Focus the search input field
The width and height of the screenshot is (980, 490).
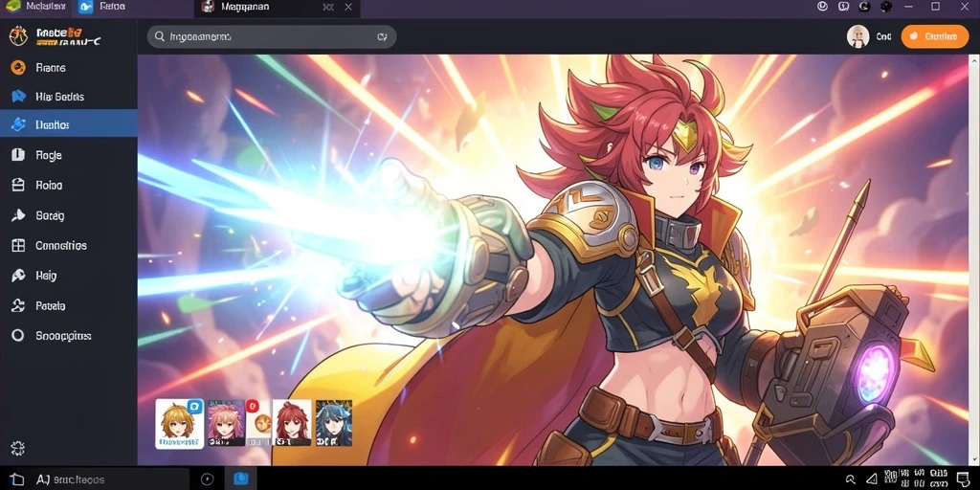[x=271, y=37]
